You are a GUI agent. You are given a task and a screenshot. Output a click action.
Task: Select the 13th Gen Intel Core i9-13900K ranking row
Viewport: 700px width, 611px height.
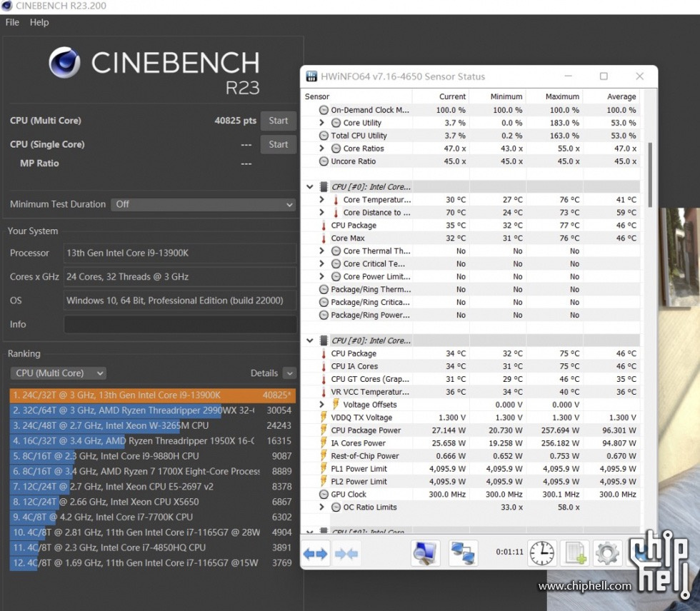152,395
